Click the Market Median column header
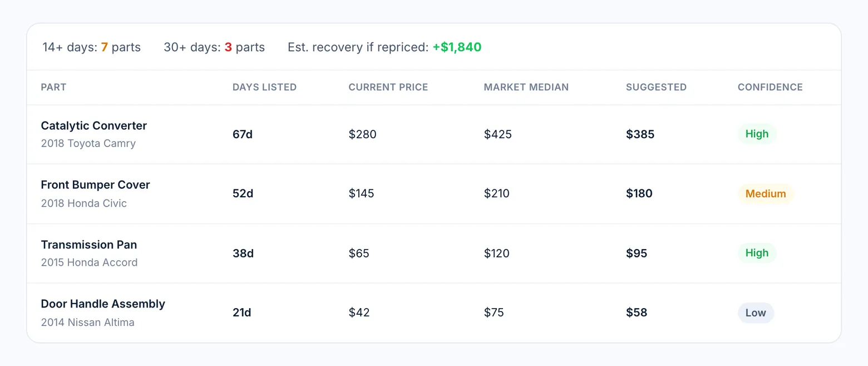868x366 pixels. [x=526, y=87]
